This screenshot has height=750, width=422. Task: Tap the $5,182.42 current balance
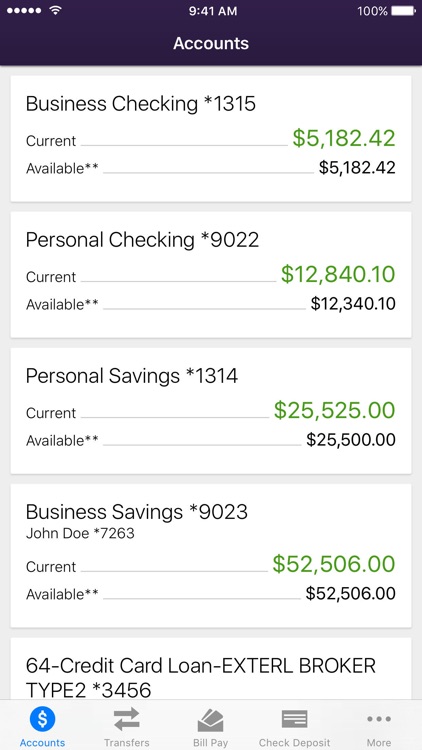point(344,138)
